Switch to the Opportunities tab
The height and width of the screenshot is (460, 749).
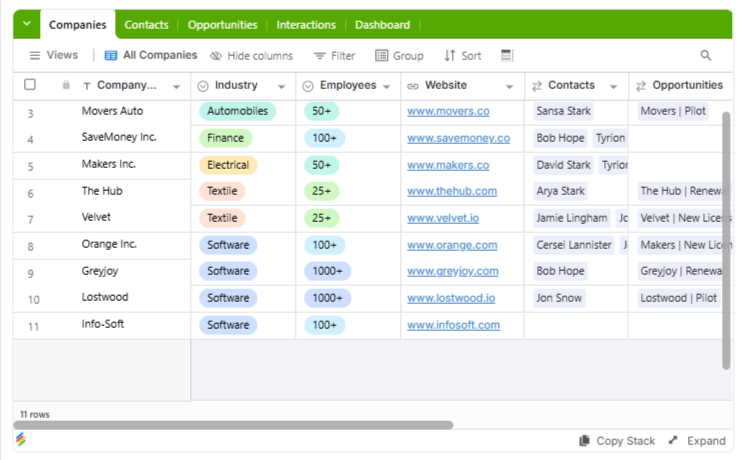coord(222,25)
